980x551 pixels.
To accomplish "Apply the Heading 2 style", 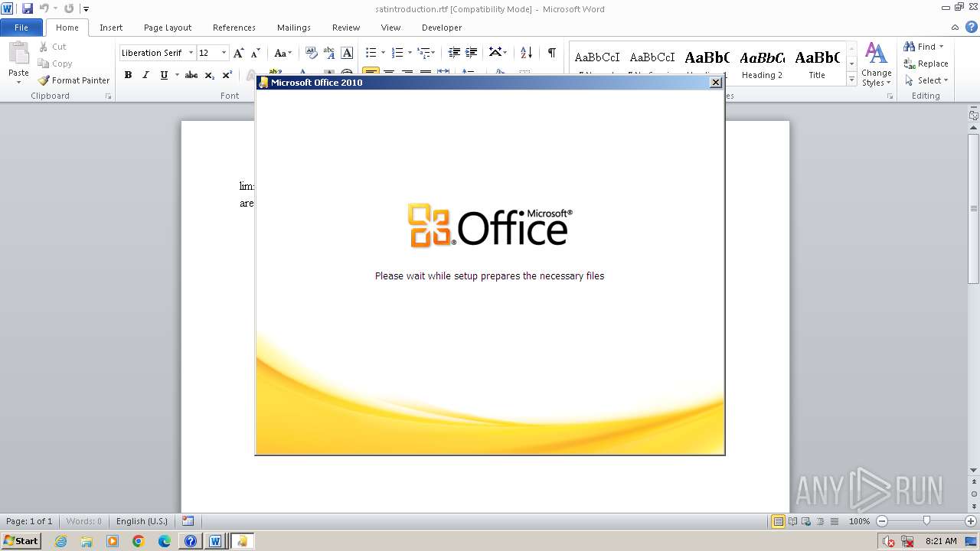I will click(762, 64).
